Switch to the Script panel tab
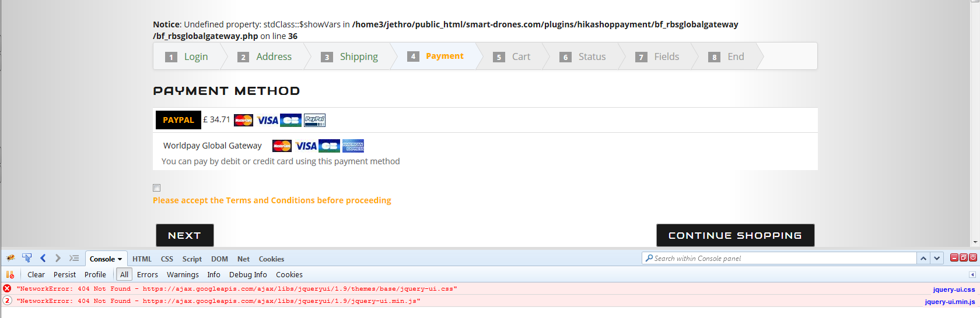 point(192,259)
